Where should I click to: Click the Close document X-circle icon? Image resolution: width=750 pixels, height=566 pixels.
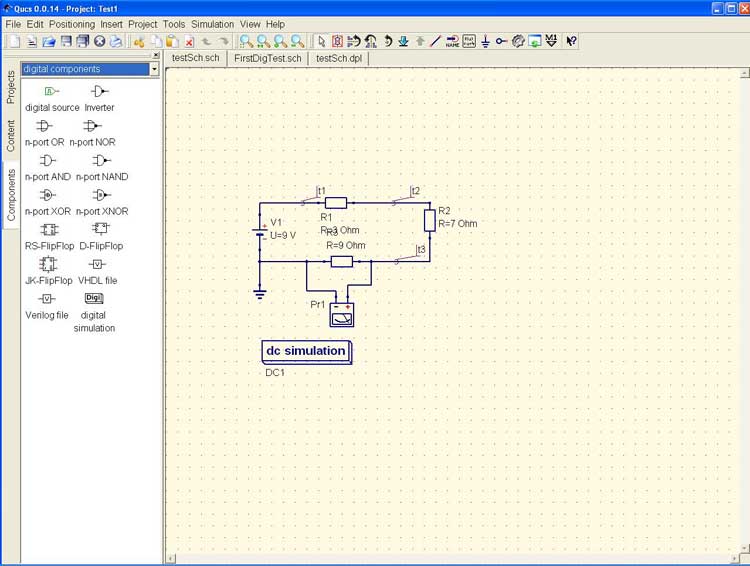(99, 42)
